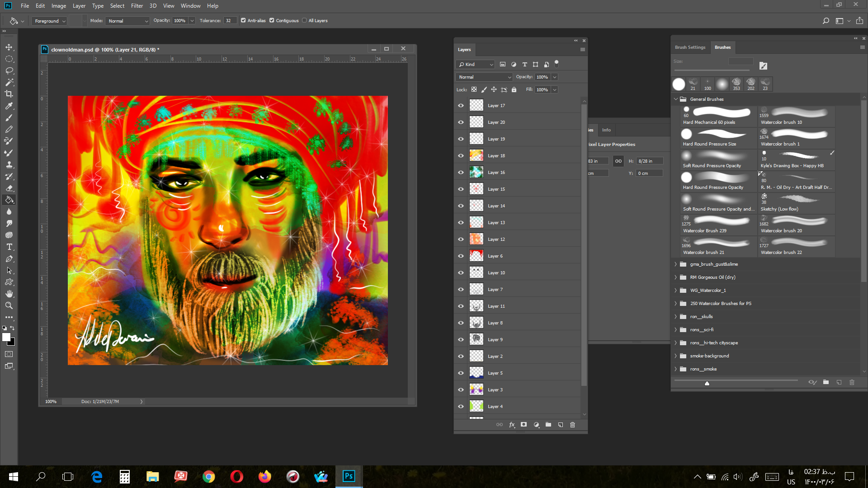Collapse the General Brushes folder
The image size is (868, 488).
click(x=676, y=99)
